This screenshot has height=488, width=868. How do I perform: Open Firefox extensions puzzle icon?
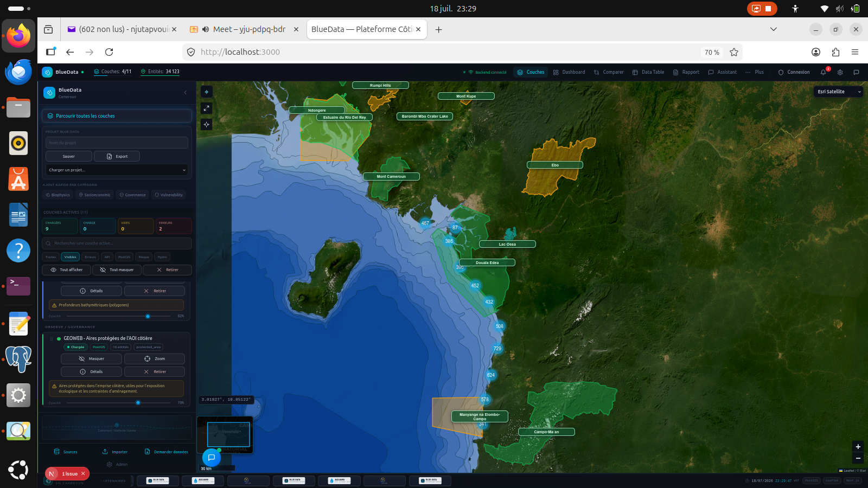(835, 52)
